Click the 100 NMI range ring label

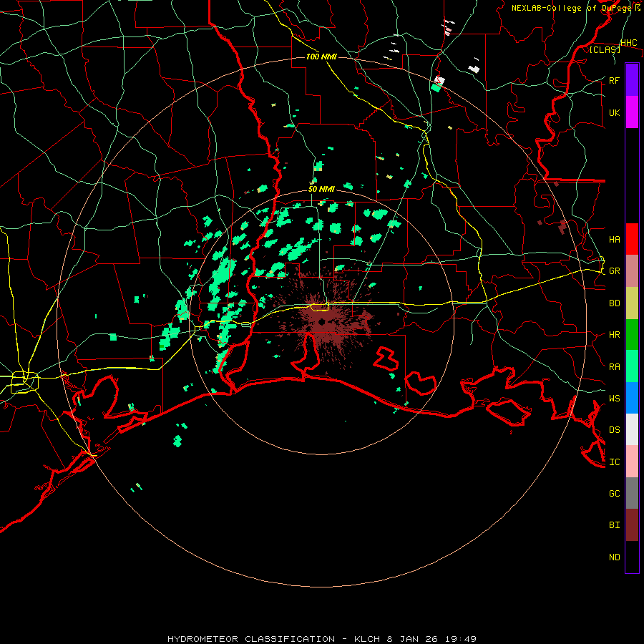point(321,57)
